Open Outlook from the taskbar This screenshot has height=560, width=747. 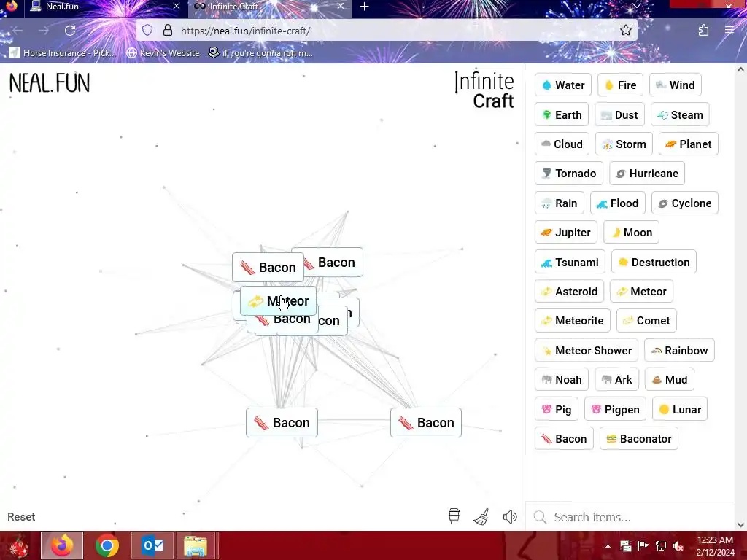tap(152, 545)
